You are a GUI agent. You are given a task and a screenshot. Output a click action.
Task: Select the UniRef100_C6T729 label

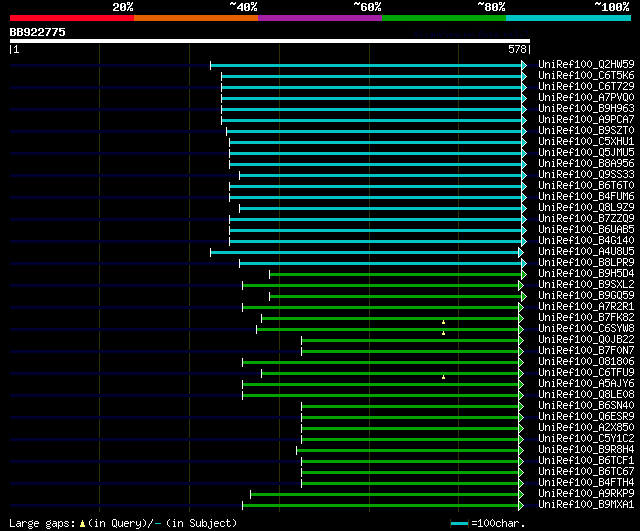pyautogui.click(x=586, y=87)
